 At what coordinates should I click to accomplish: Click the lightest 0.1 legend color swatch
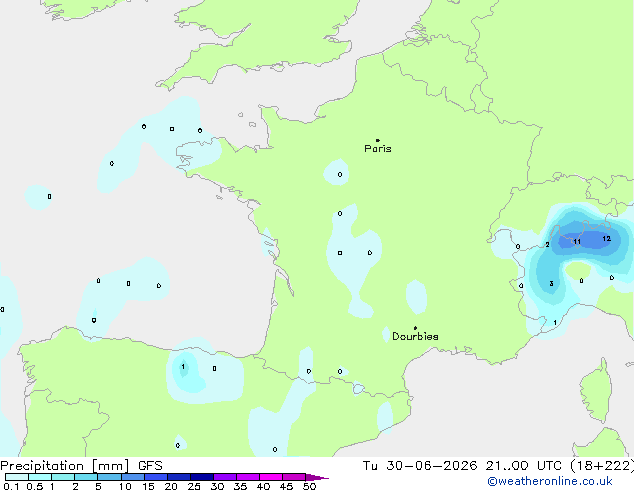coord(17,477)
